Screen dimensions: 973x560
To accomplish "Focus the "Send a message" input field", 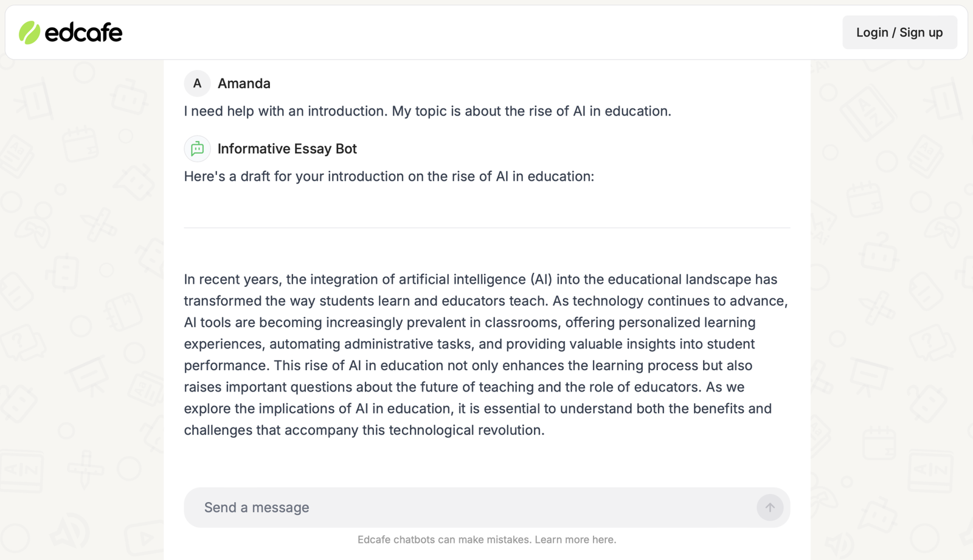I will (468, 508).
